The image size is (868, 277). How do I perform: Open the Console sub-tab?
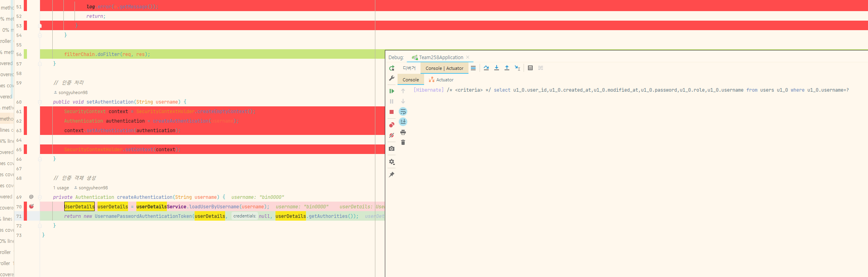pyautogui.click(x=411, y=80)
